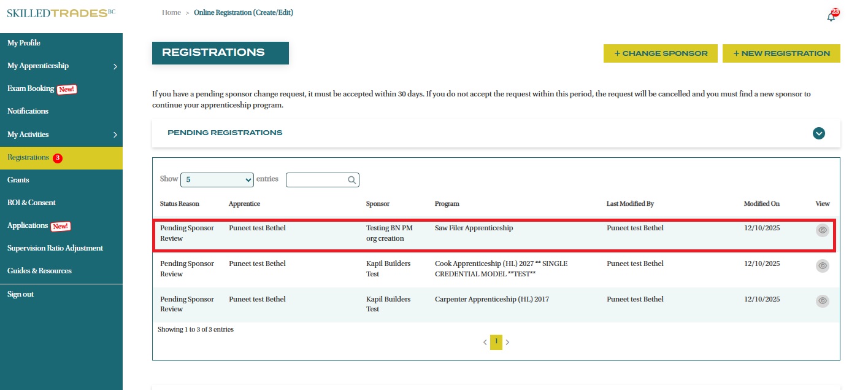Click the SkilledTrades BC logo
868x390 pixels.
[x=61, y=13]
